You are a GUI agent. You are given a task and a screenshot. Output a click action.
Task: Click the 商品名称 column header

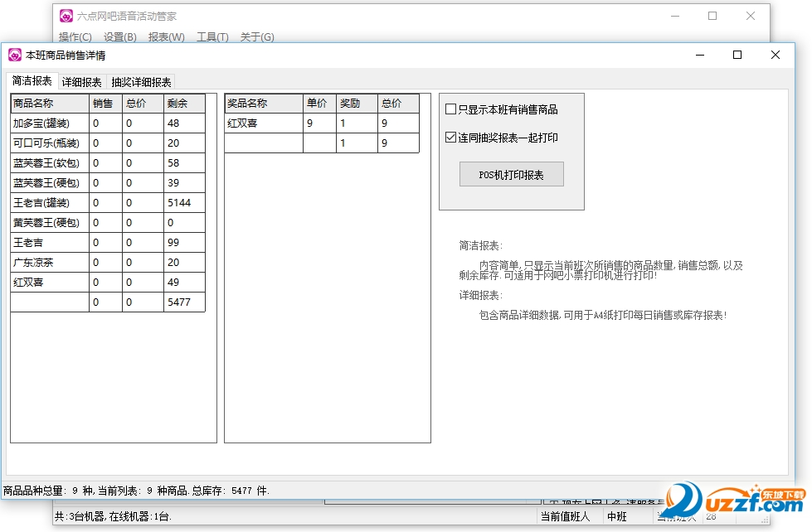coord(50,104)
